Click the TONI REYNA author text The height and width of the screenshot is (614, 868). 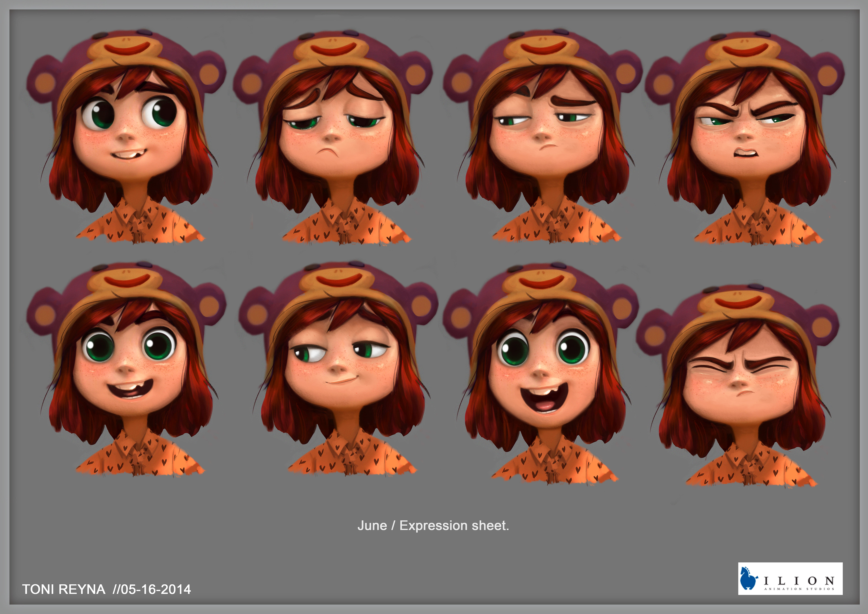pyautogui.click(x=64, y=589)
